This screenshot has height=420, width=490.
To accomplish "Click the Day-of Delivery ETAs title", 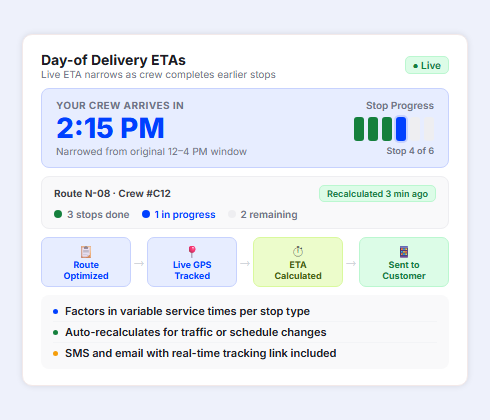I will coord(113,60).
